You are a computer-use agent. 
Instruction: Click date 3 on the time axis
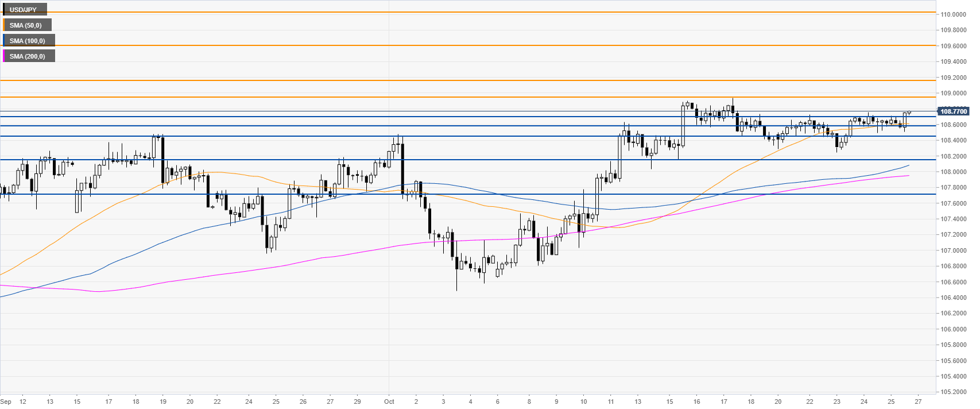pos(443,402)
